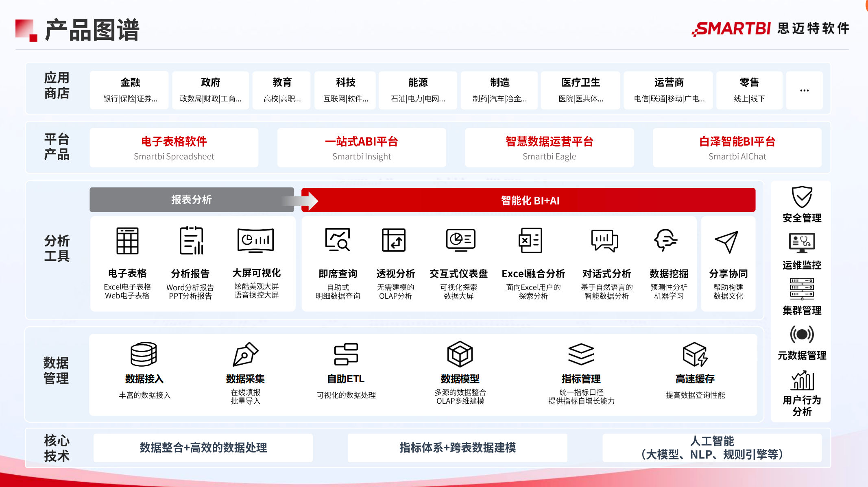This screenshot has height=487, width=868.
Task: Select the 多源的数据整合 caption
Action: (460, 392)
